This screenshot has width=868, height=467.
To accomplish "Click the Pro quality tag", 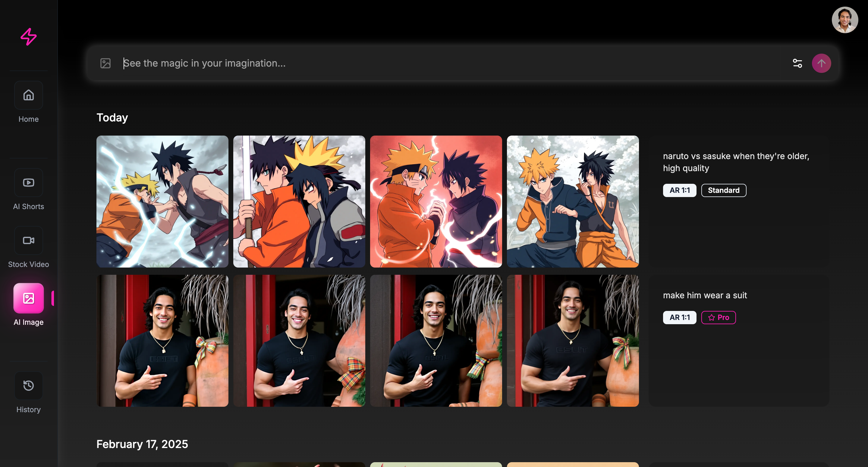I will [x=719, y=317].
